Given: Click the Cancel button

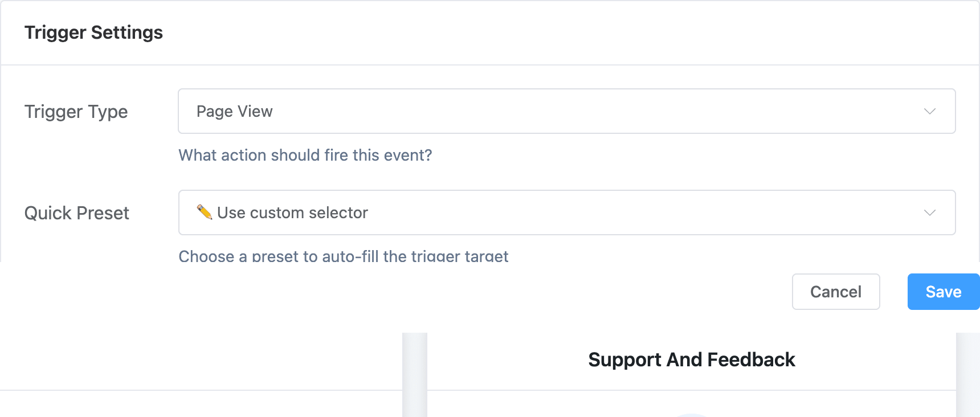Looking at the screenshot, I should (835, 291).
